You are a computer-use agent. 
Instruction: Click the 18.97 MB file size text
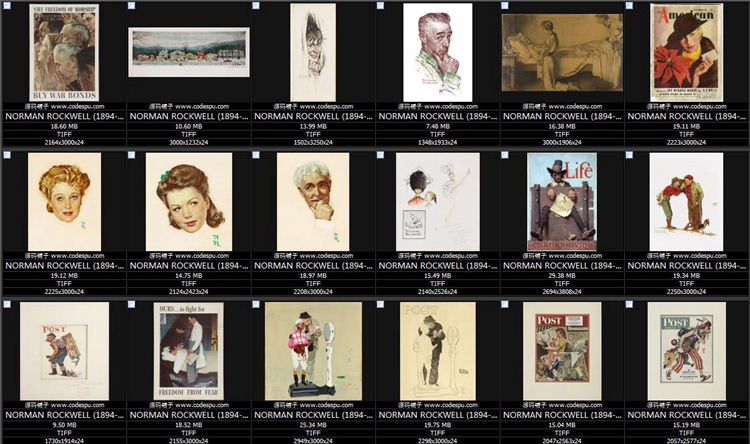click(x=313, y=276)
